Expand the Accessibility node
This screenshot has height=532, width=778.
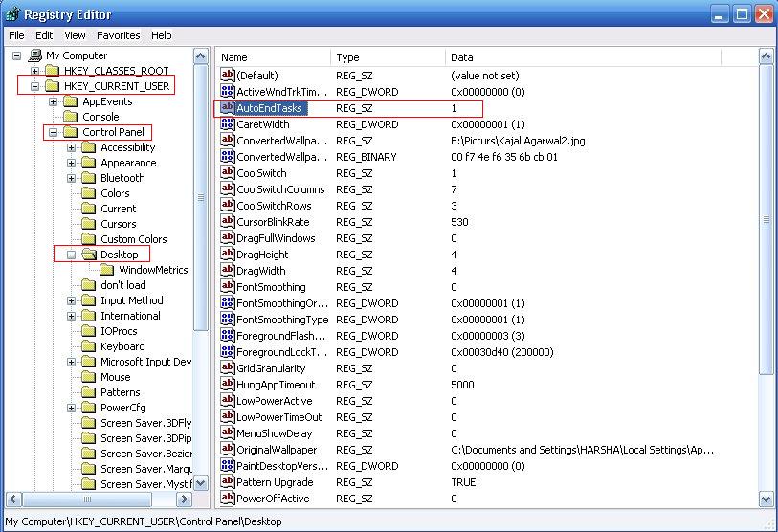click(x=72, y=148)
